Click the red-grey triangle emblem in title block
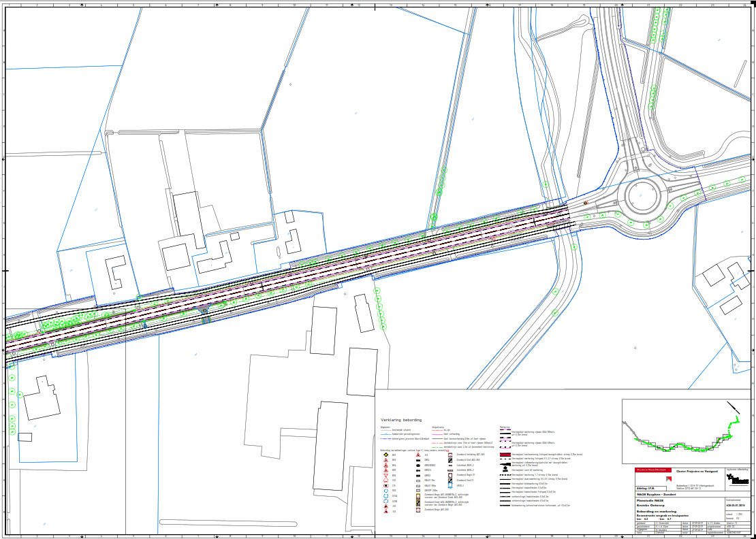 [x=669, y=479]
